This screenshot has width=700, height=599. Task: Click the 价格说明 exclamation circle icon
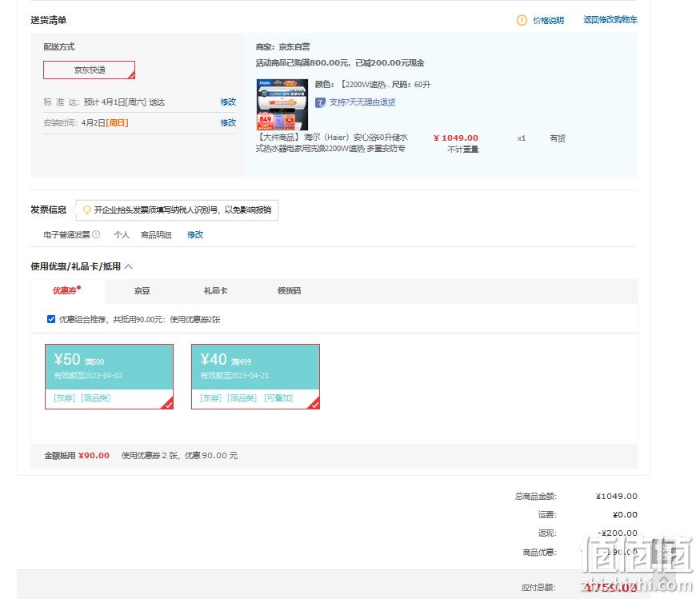tap(522, 20)
